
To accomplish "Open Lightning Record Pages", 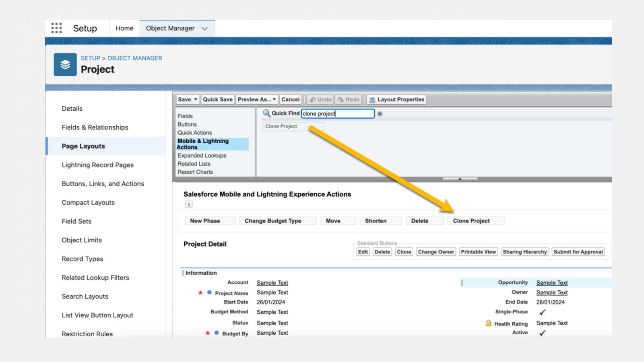I will click(x=98, y=165).
